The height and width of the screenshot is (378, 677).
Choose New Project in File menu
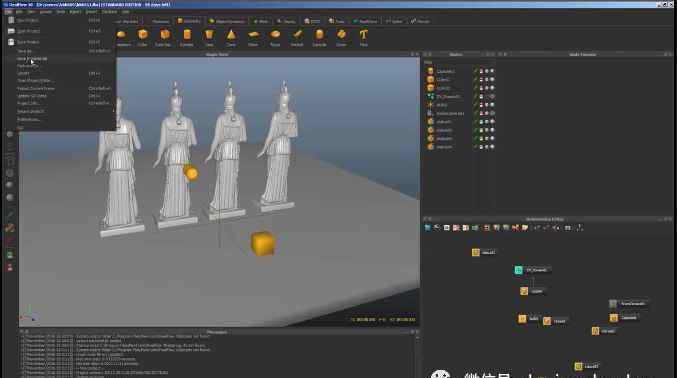(60, 20)
